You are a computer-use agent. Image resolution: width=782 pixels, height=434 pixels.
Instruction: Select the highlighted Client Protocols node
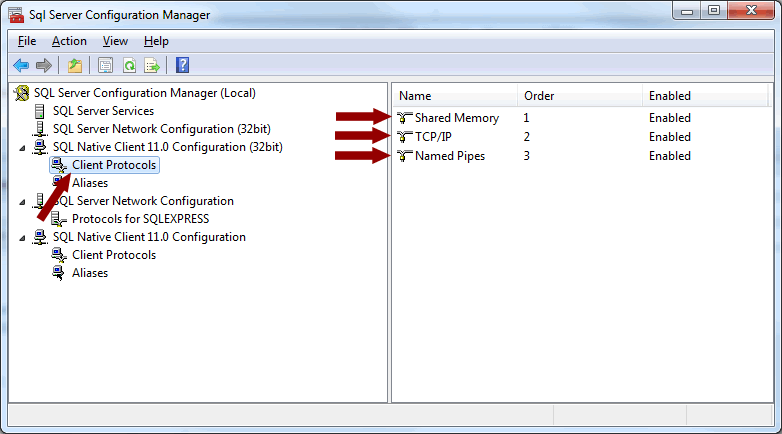pos(114,165)
